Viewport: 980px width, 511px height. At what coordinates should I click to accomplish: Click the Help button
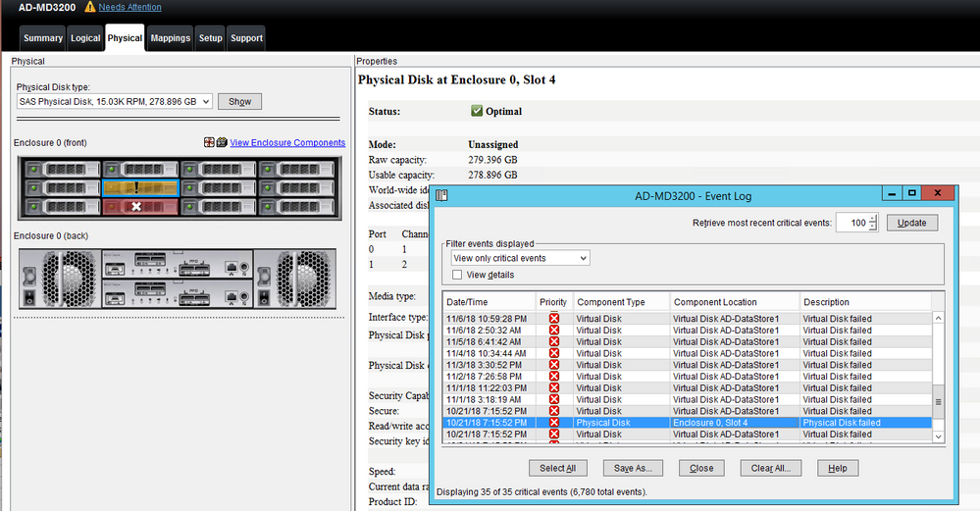click(x=838, y=468)
